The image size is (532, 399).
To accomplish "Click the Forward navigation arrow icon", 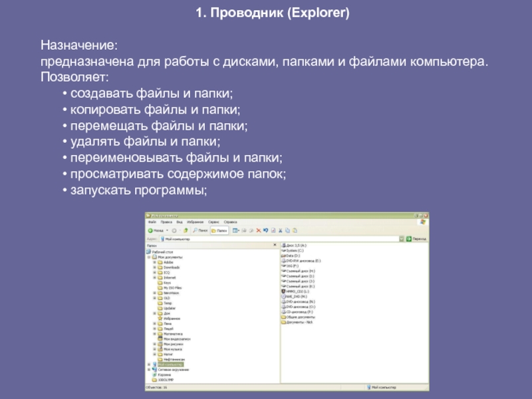I will pos(174,230).
